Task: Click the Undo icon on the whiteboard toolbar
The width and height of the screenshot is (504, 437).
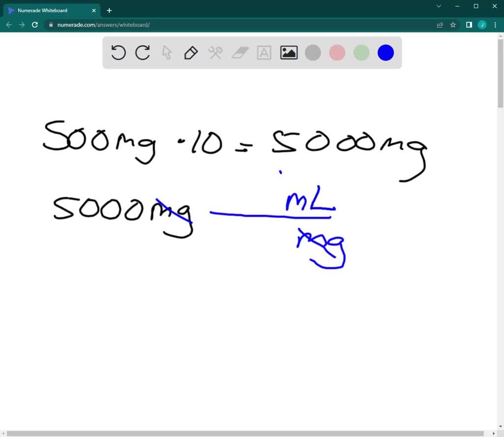Action: coord(118,53)
